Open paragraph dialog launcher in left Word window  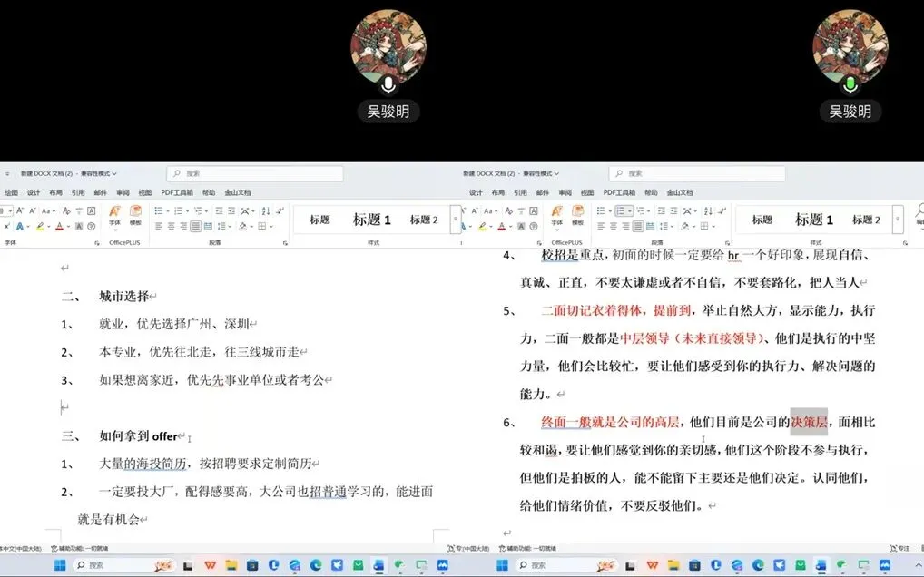pos(285,242)
